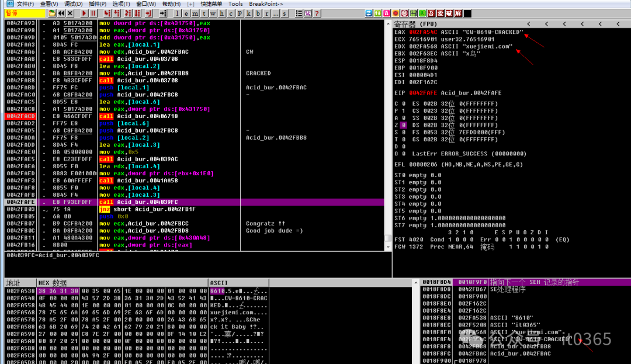
Task: Select the C flag value in registers
Action: click(403, 103)
